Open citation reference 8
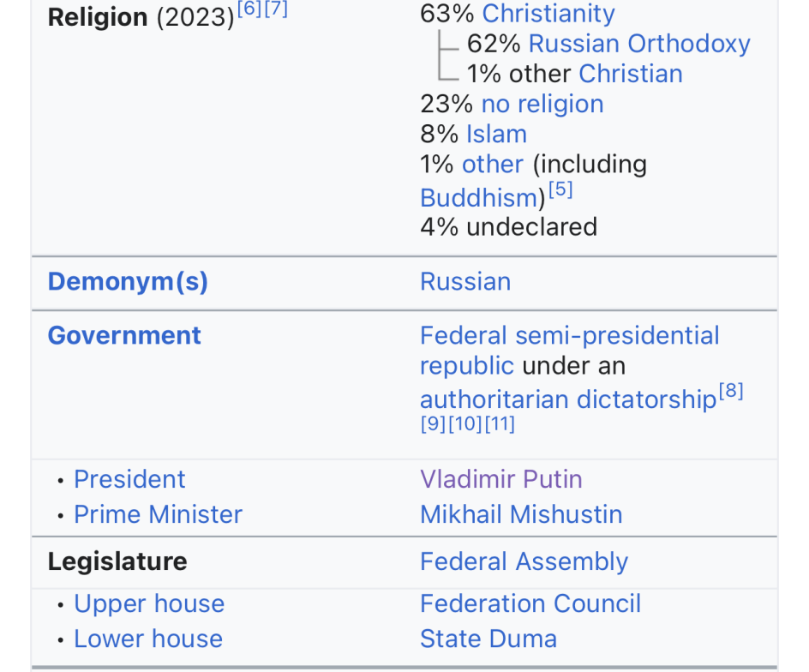The height and width of the screenshot is (672, 809). [x=731, y=393]
